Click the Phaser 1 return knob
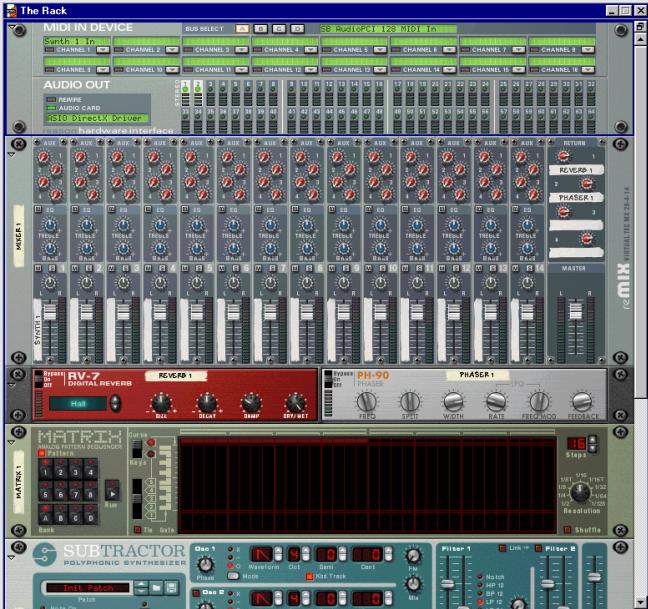 tap(586, 183)
